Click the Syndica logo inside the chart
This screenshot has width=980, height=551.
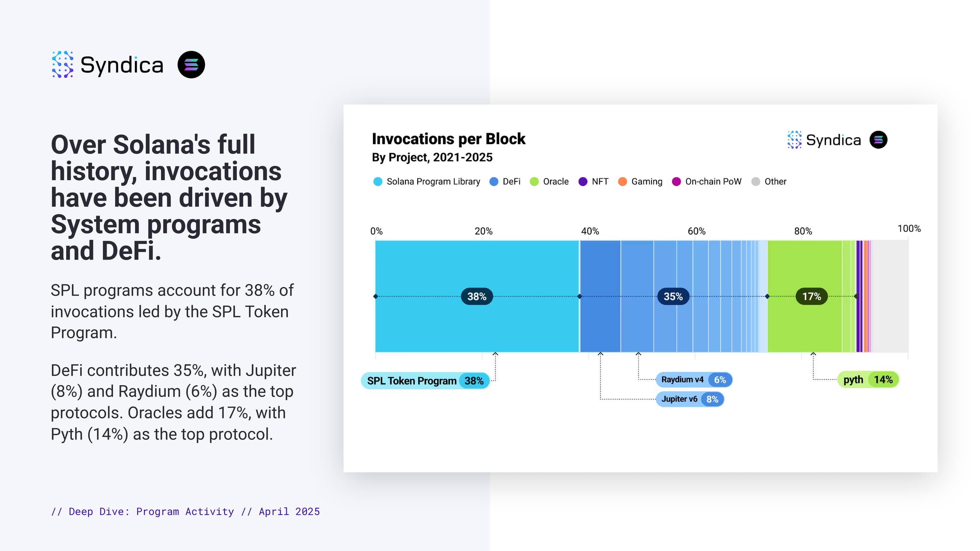tap(824, 140)
